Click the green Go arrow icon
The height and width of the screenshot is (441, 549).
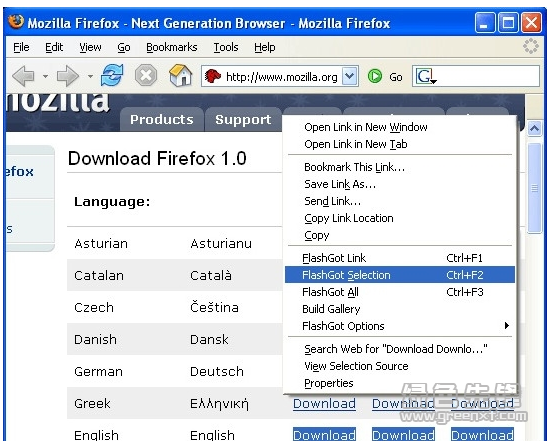[375, 76]
